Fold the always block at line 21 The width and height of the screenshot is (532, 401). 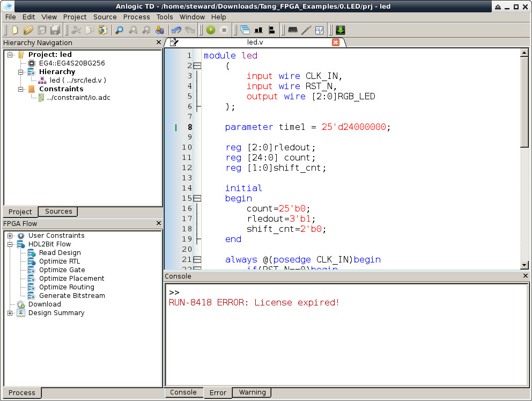point(197,260)
